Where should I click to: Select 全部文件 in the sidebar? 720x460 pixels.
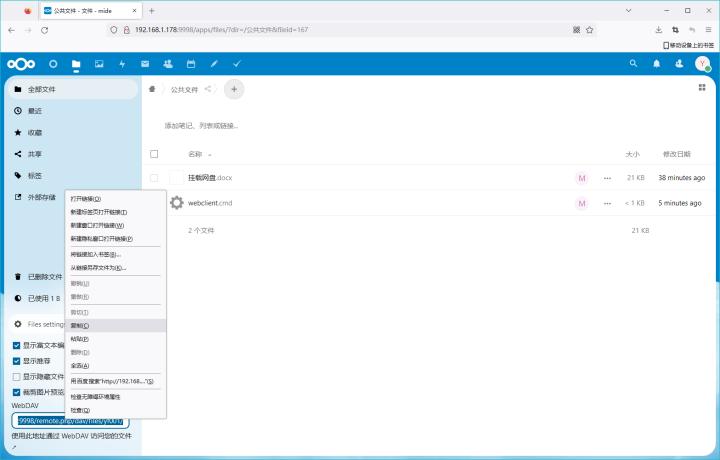pos(73,89)
